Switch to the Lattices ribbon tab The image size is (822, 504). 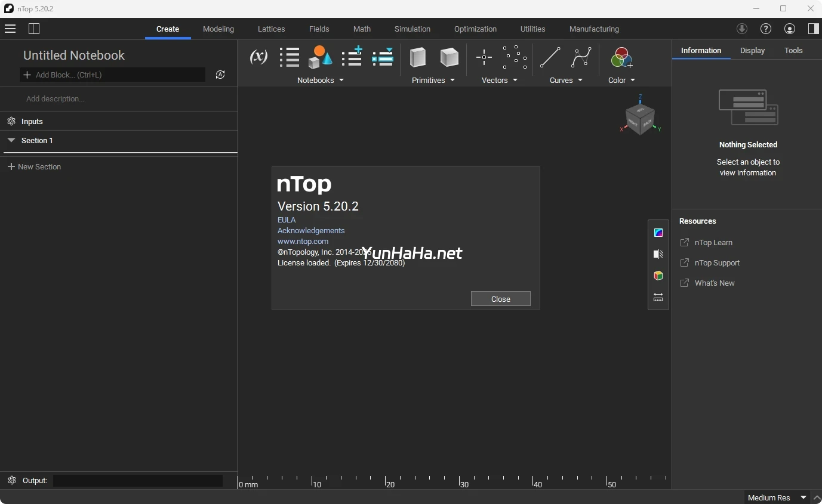pyautogui.click(x=272, y=29)
